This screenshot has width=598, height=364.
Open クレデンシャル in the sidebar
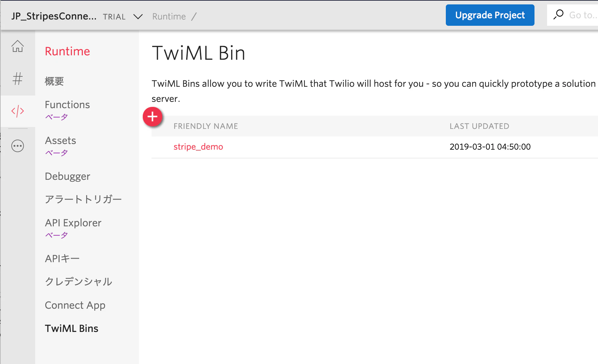coord(79,282)
